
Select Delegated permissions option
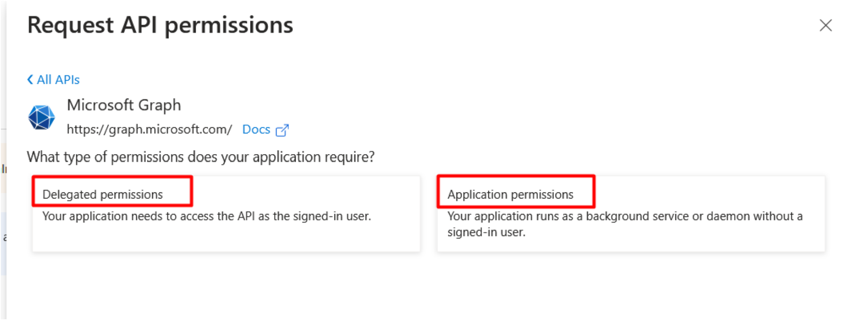point(103,195)
